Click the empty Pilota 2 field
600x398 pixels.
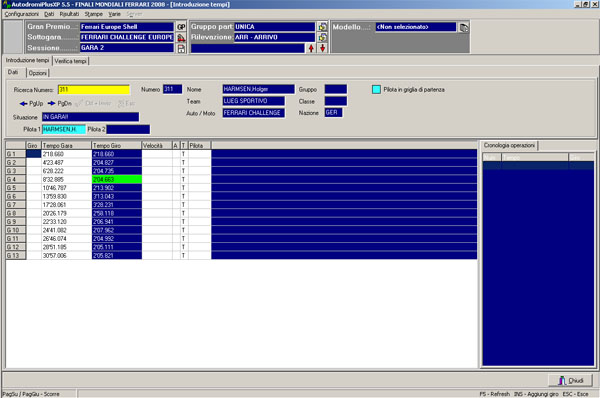coord(128,129)
